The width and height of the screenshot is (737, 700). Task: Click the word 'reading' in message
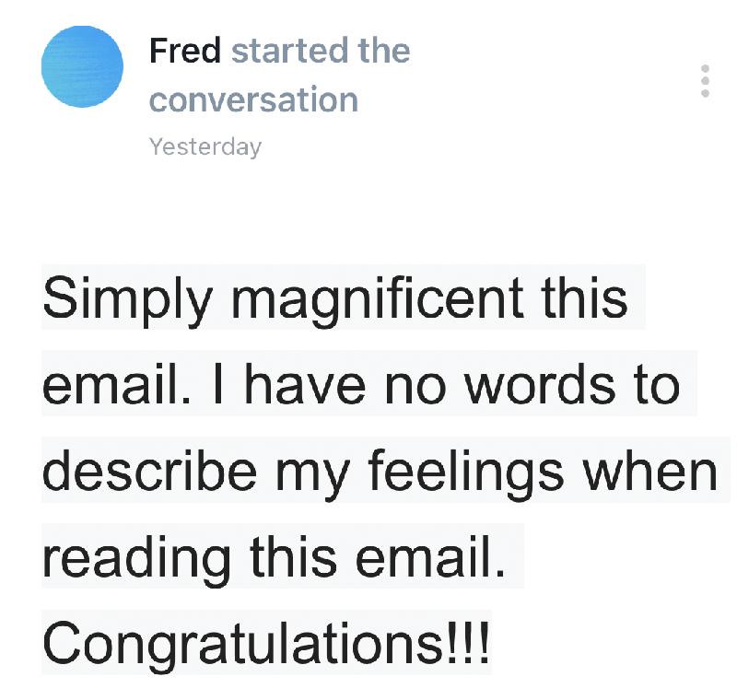click(x=136, y=559)
